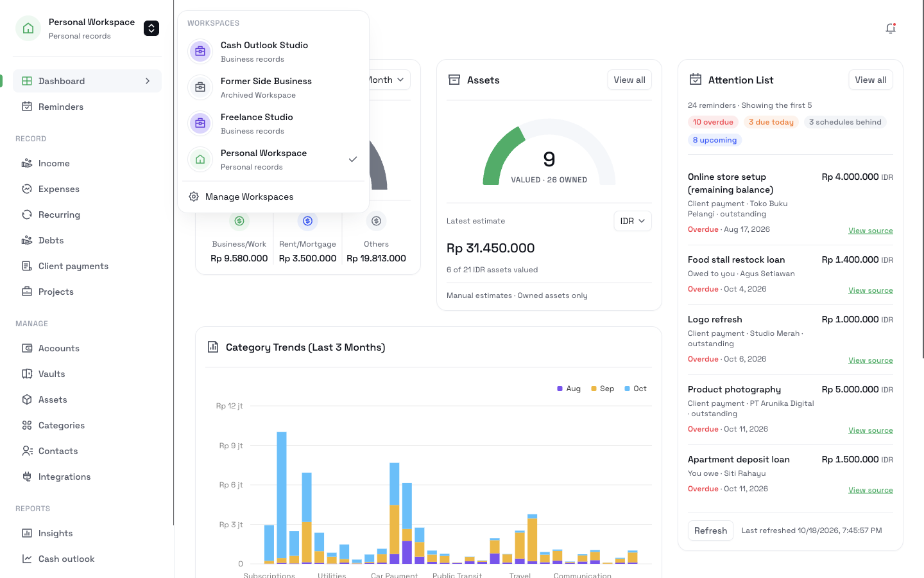The height and width of the screenshot is (578, 924).
Task: Toggle the Oct legend swatch
Action: coord(627,389)
